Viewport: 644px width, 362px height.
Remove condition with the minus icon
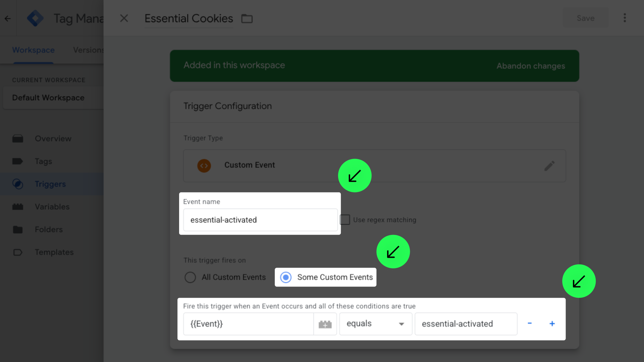click(530, 323)
